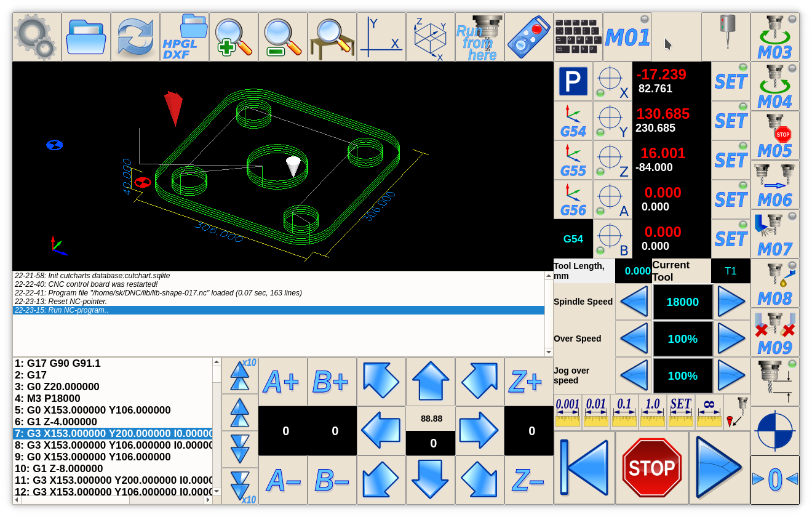Click SET for the X axis
The width and height of the screenshot is (812, 517).
pyautogui.click(x=730, y=81)
